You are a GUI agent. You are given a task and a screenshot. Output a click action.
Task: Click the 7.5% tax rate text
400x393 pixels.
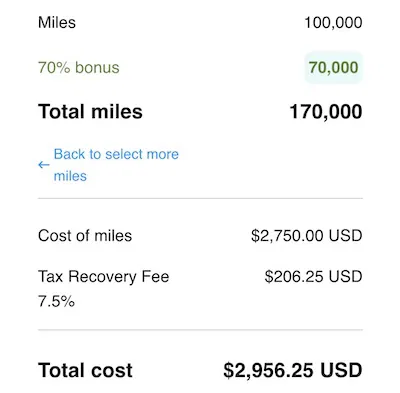[x=56, y=301]
